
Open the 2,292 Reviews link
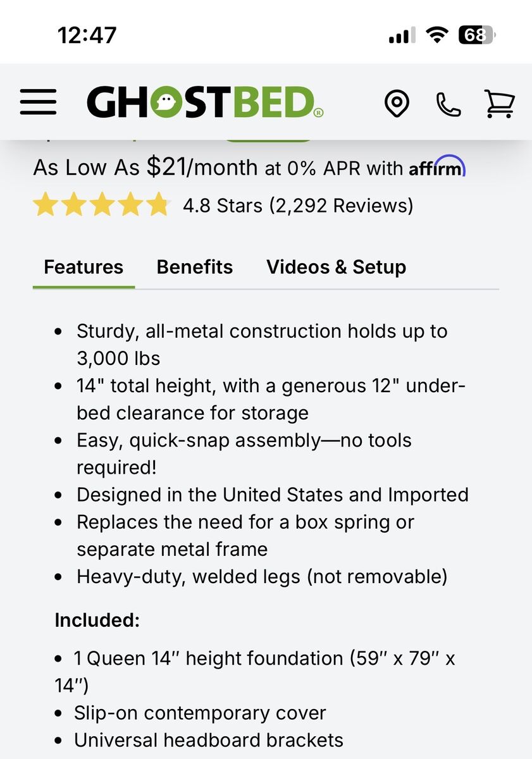click(x=341, y=206)
